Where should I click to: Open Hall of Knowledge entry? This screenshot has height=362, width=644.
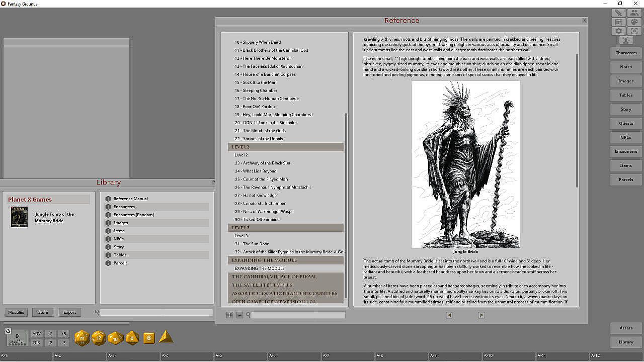pos(260,195)
